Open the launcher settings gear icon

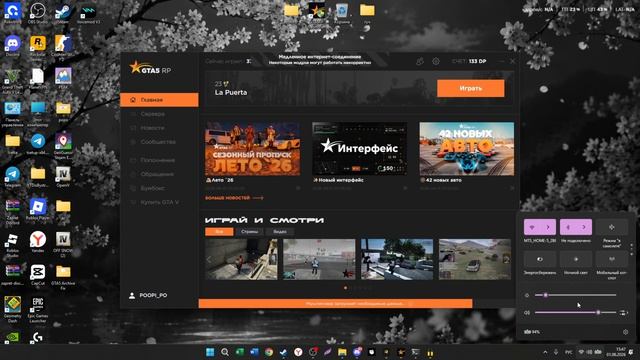point(436,61)
